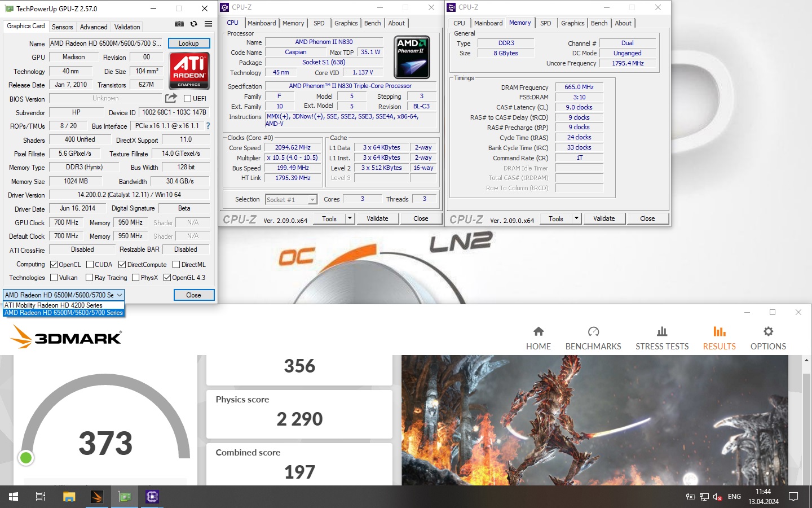This screenshot has height=508, width=812.
Task: Select AMD Radeon HD 6500M/5600/5700 Series option
Action: [64, 313]
